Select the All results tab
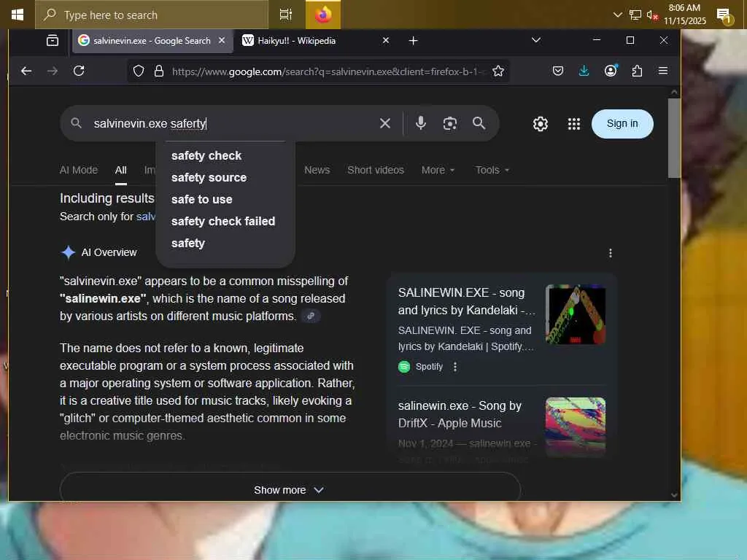 pyautogui.click(x=121, y=170)
